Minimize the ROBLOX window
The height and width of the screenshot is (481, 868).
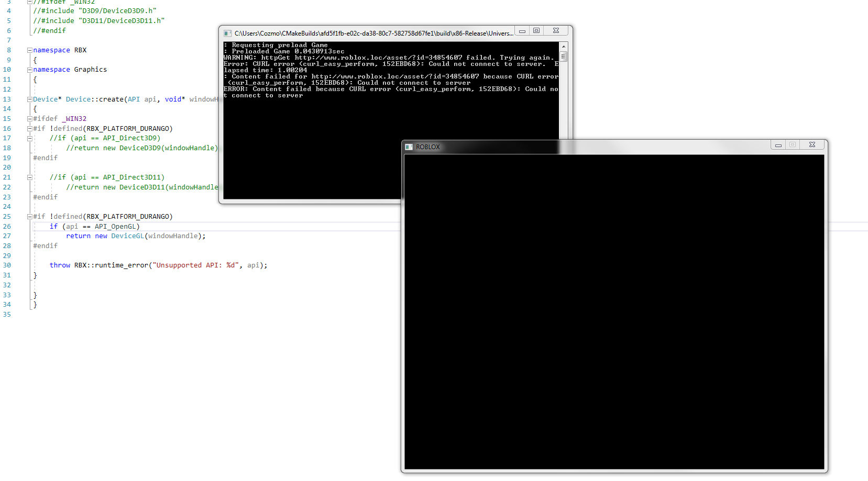pyautogui.click(x=778, y=145)
